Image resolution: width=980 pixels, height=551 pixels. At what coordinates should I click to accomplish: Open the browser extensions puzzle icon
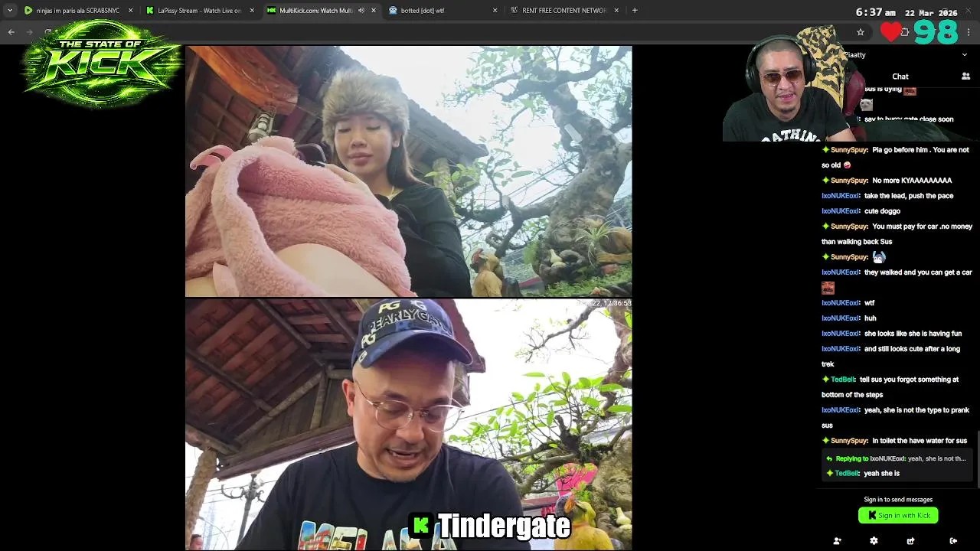[904, 32]
